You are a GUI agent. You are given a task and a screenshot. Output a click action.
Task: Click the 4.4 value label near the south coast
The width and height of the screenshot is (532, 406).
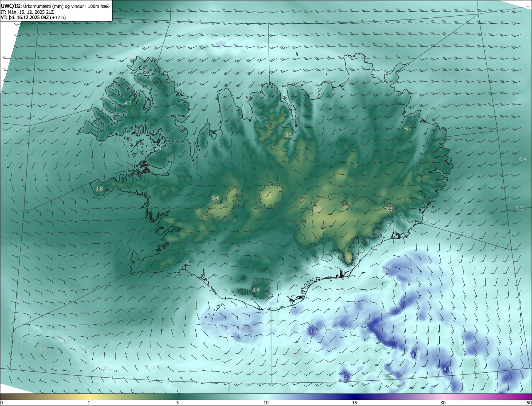256,290
